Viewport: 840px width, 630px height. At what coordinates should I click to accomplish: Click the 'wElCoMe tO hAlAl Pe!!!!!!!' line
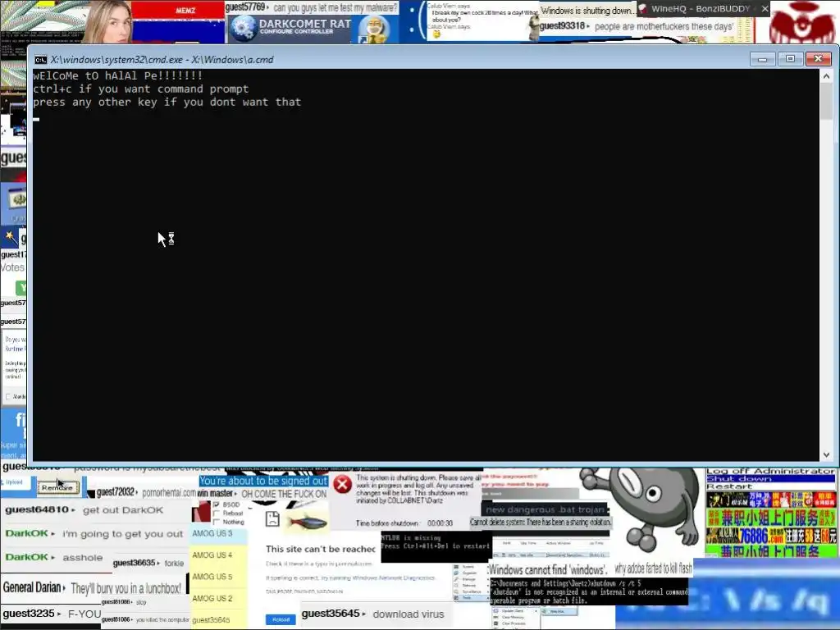[x=118, y=75]
